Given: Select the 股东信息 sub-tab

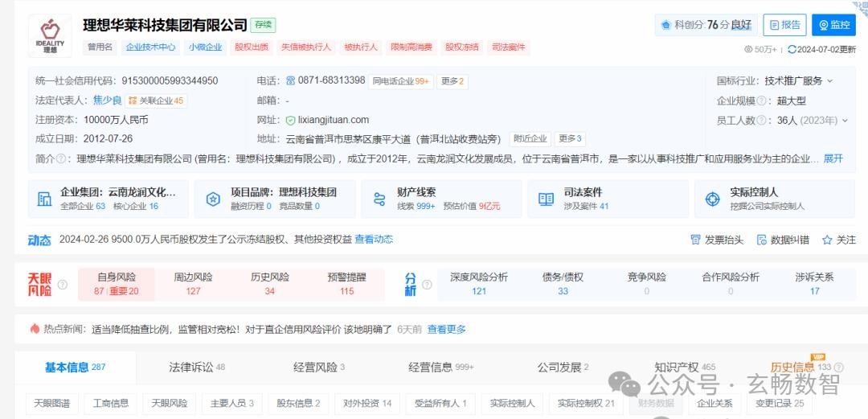Looking at the screenshot, I should click(x=298, y=403).
